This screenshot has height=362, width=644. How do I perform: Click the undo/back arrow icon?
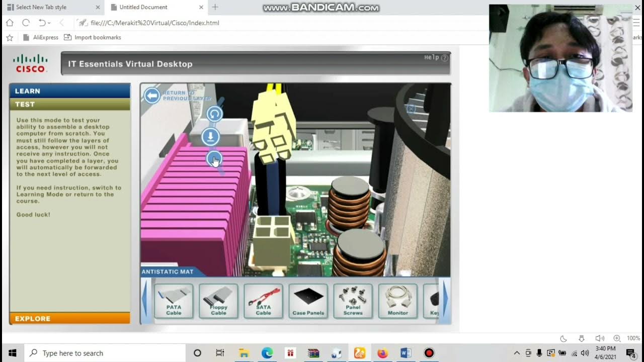tap(42, 23)
